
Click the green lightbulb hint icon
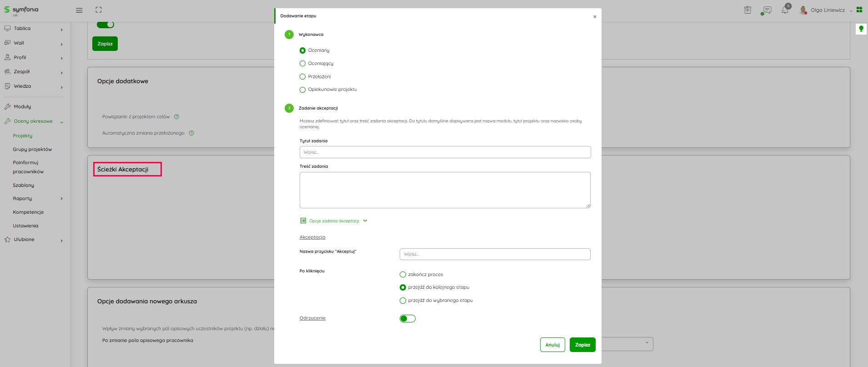861,29
